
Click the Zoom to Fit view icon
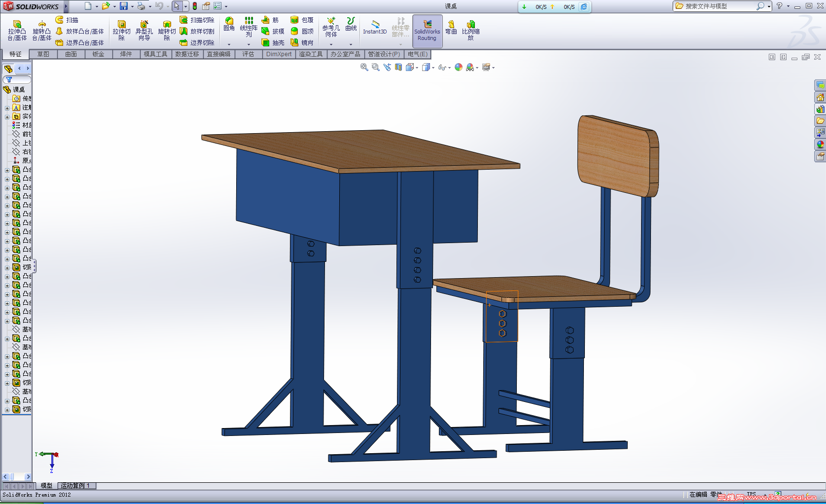point(364,67)
